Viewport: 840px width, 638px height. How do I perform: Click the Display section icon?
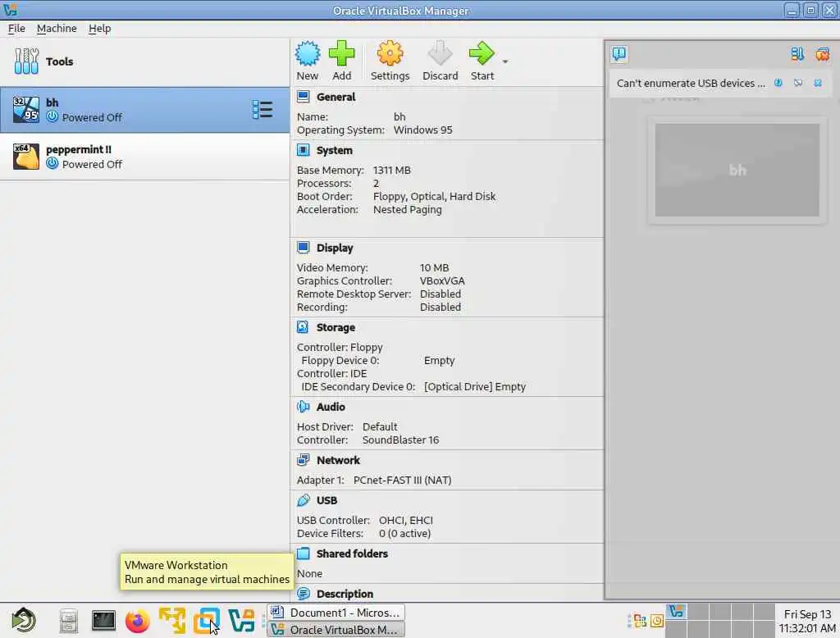[x=304, y=248]
